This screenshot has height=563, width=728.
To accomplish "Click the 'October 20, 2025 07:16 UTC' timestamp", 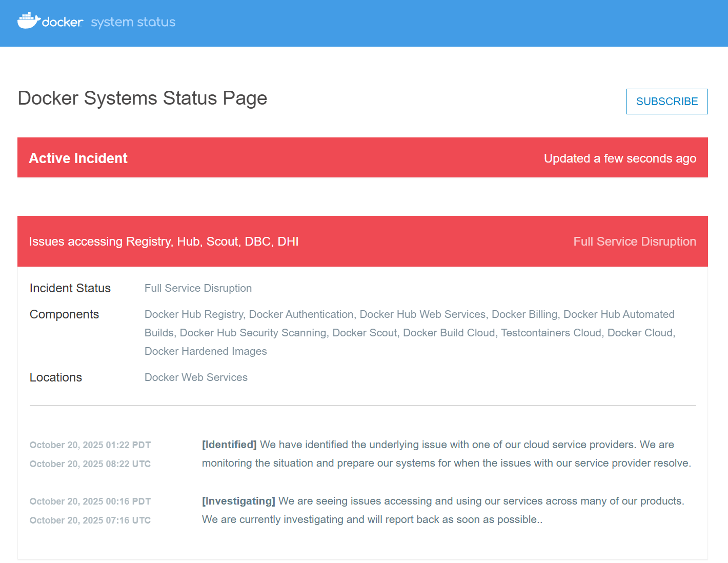I will (90, 520).
